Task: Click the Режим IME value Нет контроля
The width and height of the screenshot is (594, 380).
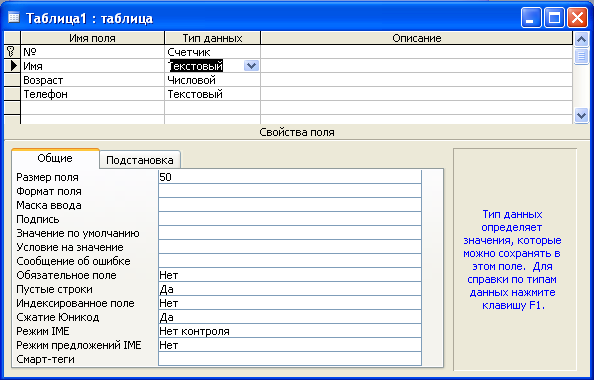Action: tap(290, 331)
